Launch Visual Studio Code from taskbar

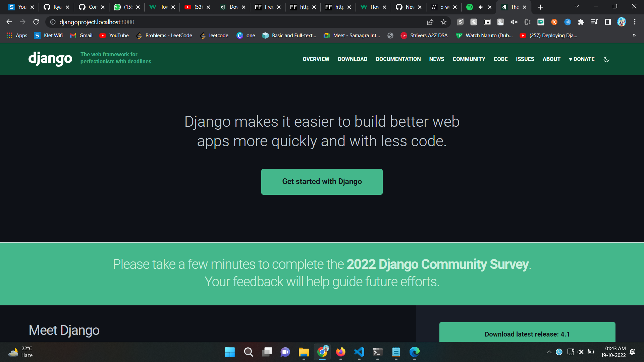pyautogui.click(x=359, y=352)
